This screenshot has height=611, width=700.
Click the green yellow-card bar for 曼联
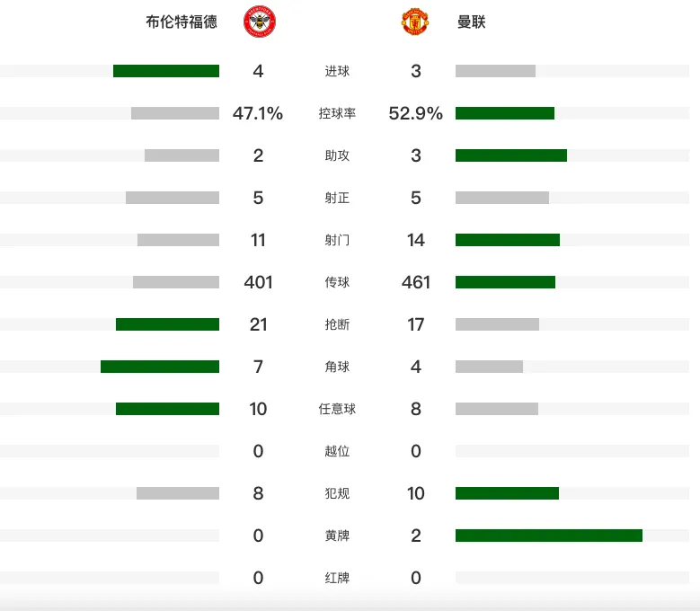point(549,536)
